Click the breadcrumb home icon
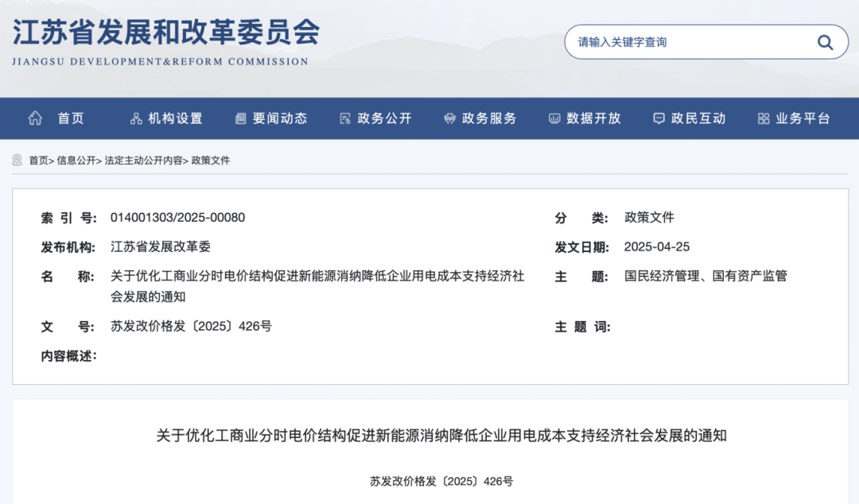Image resolution: width=859 pixels, height=504 pixels. [16, 160]
